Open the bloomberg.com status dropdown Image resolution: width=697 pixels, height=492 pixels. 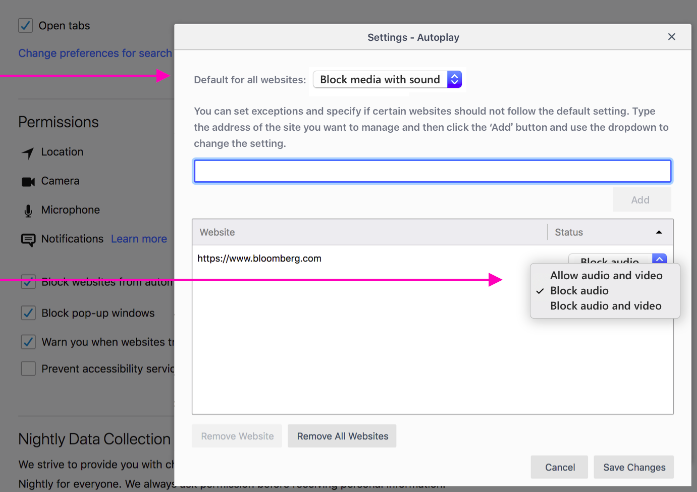coord(659,259)
